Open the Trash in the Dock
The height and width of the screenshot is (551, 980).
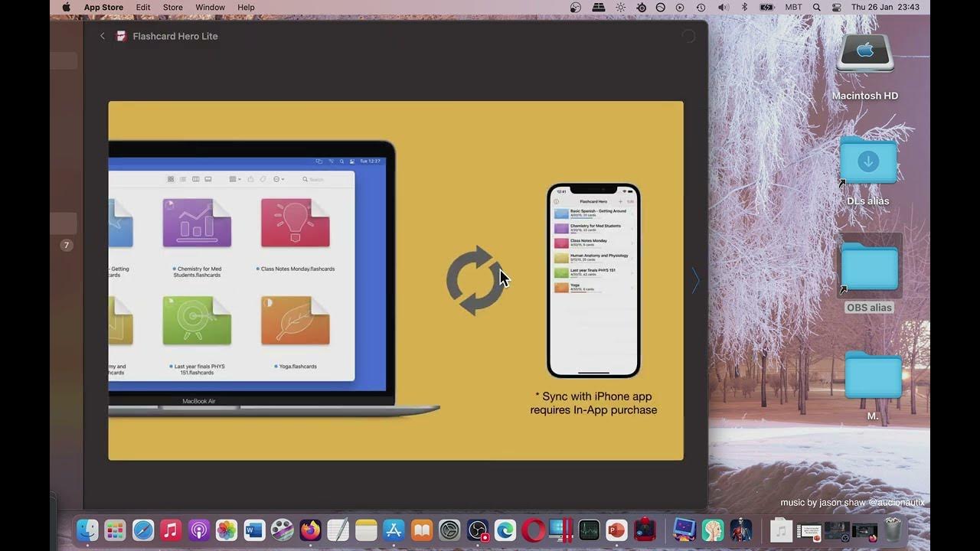893,530
